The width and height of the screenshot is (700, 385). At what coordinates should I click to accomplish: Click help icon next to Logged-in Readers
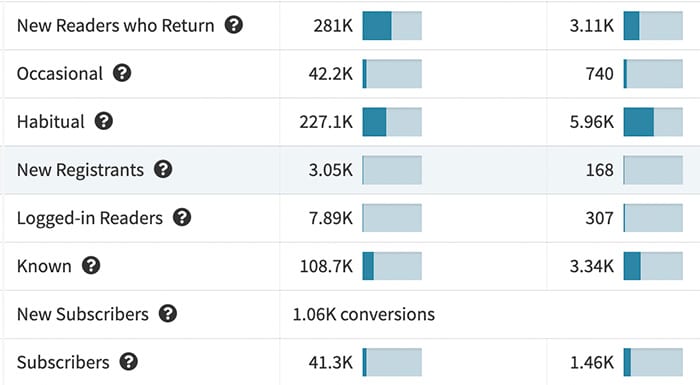click(x=182, y=218)
